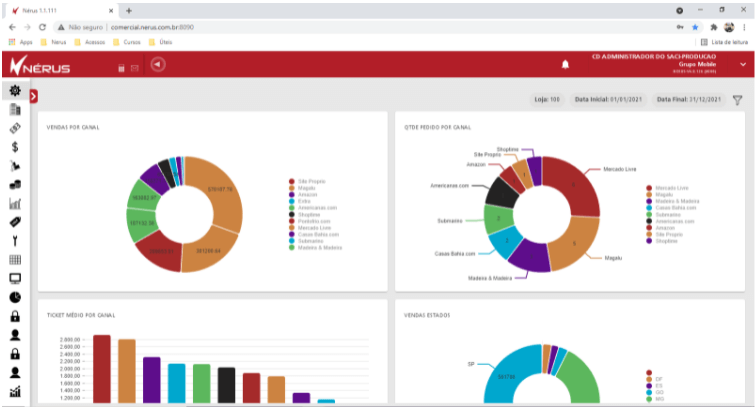Image resolution: width=755 pixels, height=407 pixels.
Task: Click green legend dot beside Submarino, Qtde Pedido
Action: (x=649, y=214)
